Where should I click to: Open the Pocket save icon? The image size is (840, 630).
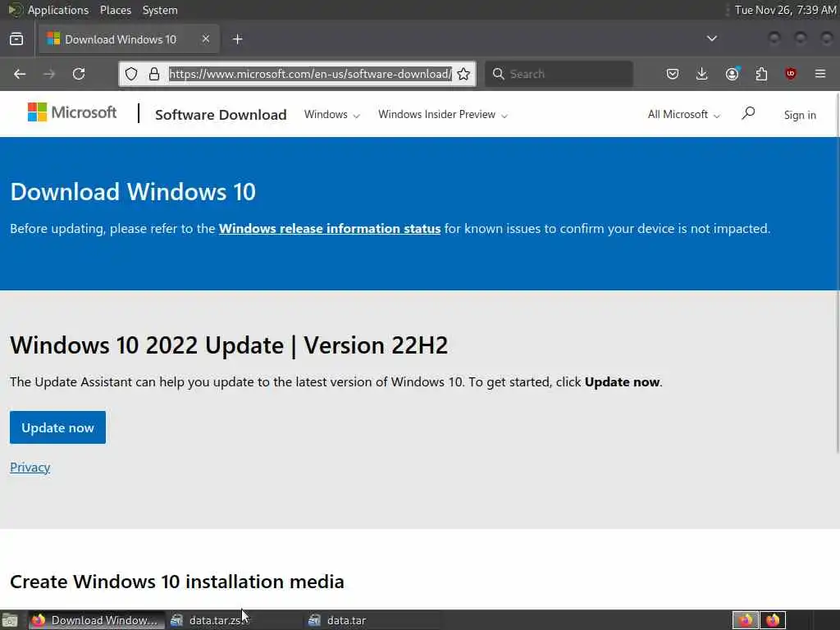(x=673, y=74)
